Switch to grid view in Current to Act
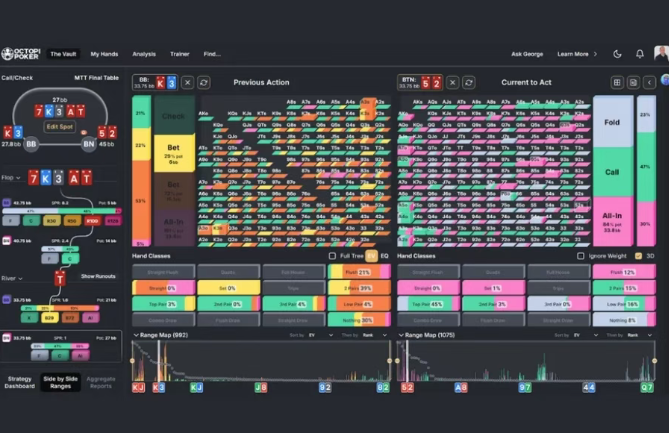Image resolution: width=669 pixels, height=433 pixels. coord(617,82)
